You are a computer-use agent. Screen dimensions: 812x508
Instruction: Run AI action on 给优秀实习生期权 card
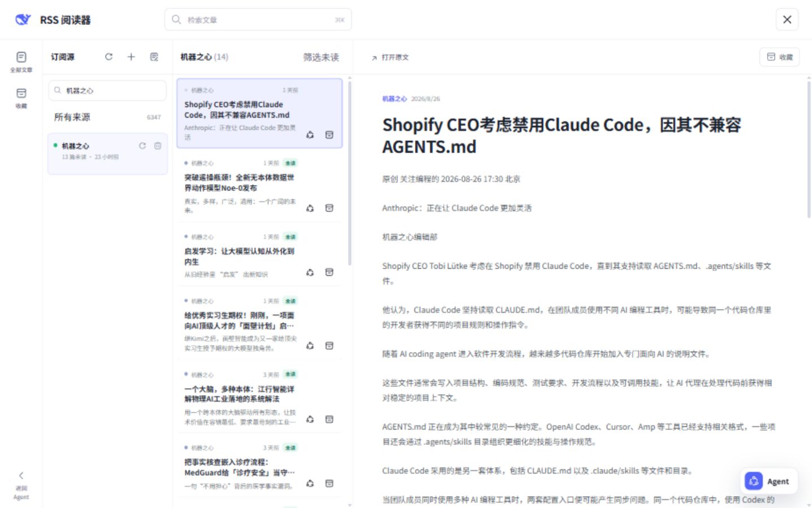point(310,345)
